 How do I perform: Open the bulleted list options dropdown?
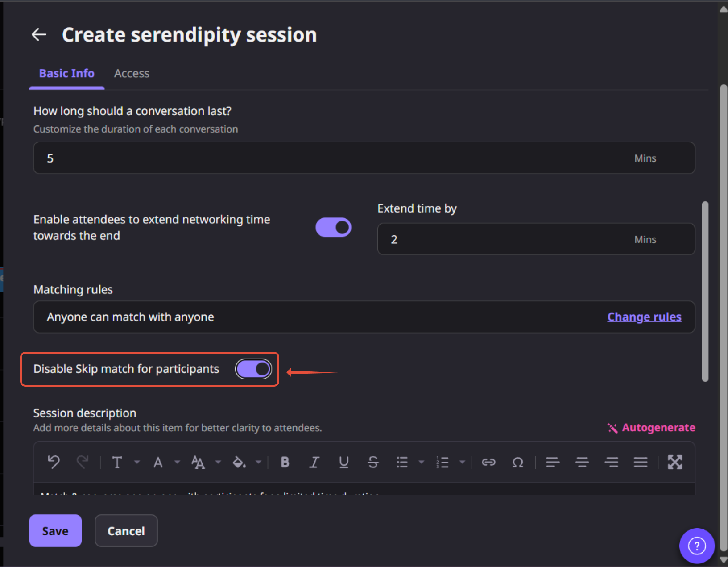pyautogui.click(x=421, y=462)
